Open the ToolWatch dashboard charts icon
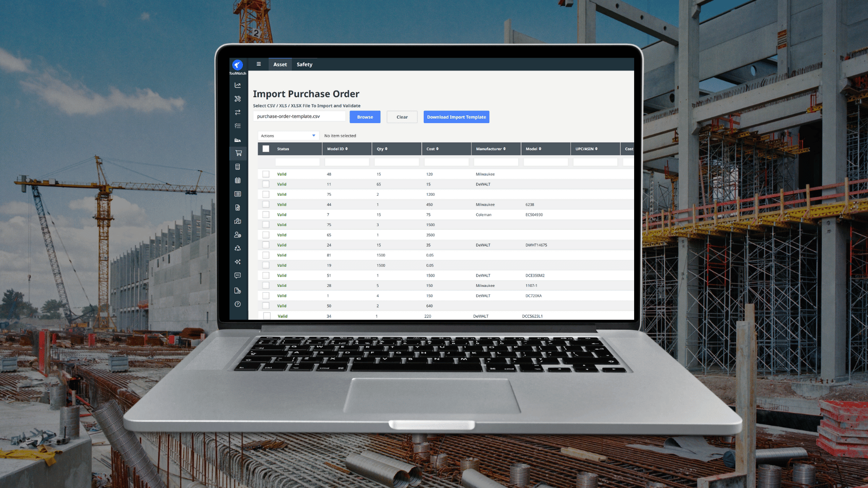This screenshot has width=868, height=488. click(237, 85)
